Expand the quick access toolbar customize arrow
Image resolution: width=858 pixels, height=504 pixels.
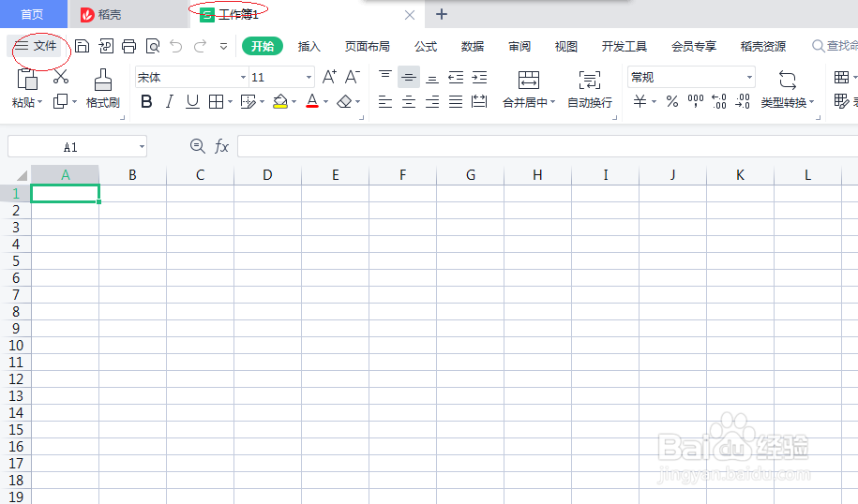223,47
